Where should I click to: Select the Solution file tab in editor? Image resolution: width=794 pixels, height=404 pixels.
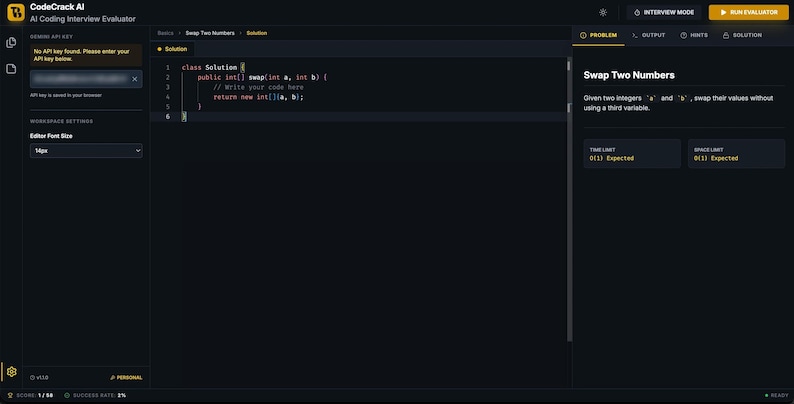[x=172, y=49]
